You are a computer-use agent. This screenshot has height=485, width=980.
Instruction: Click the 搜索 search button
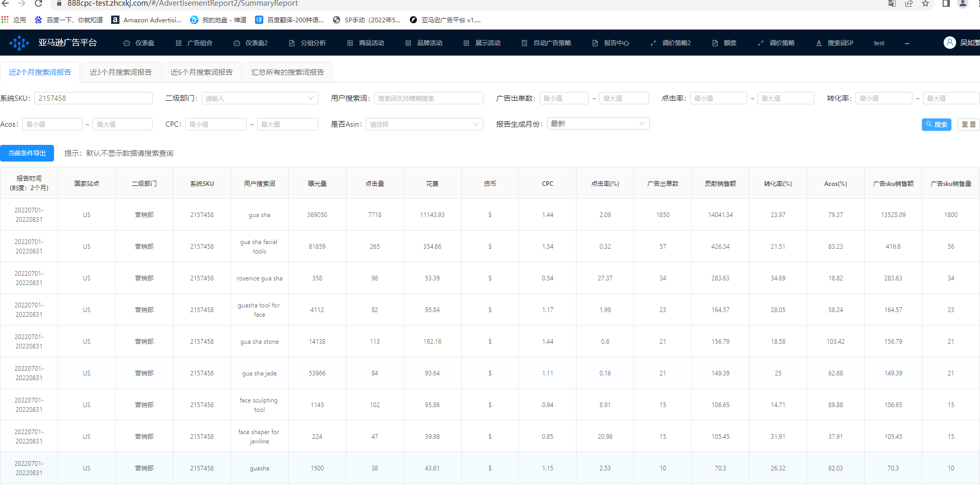(x=936, y=125)
